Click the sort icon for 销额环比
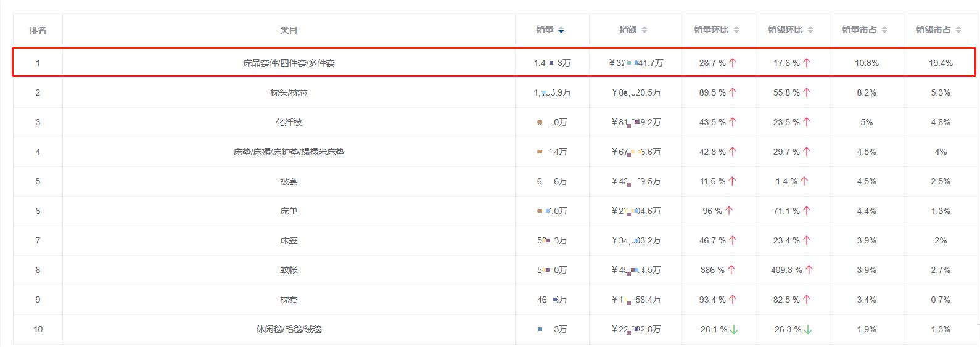 coord(810,30)
